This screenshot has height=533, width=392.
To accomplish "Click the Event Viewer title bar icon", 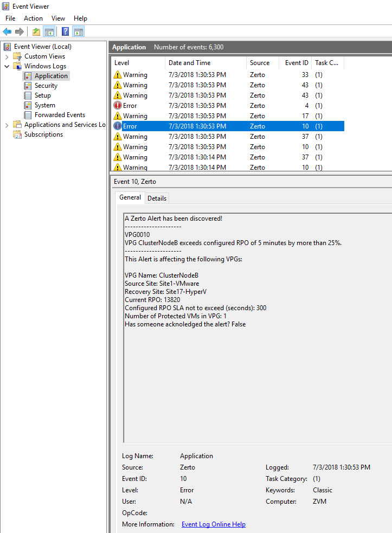I will [6, 6].
